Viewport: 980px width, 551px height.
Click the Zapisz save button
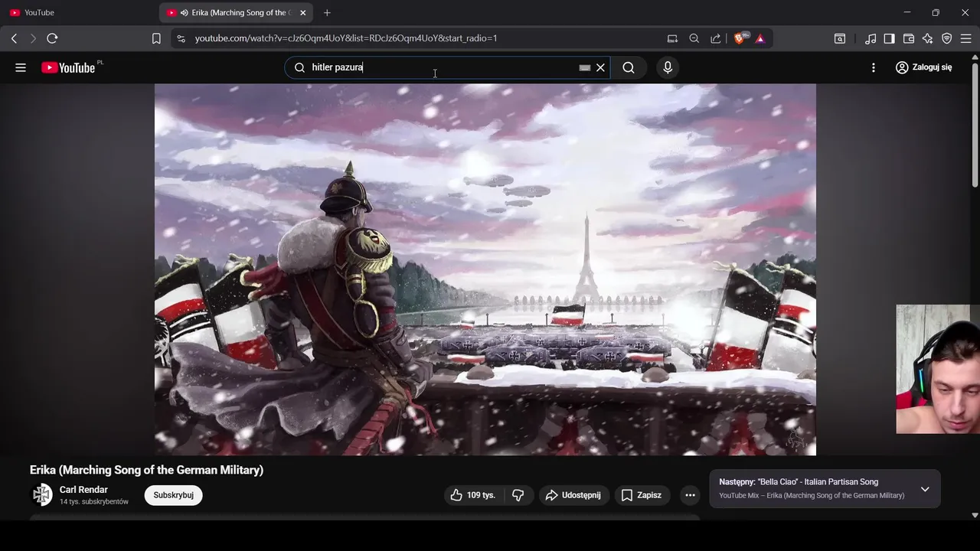642,495
